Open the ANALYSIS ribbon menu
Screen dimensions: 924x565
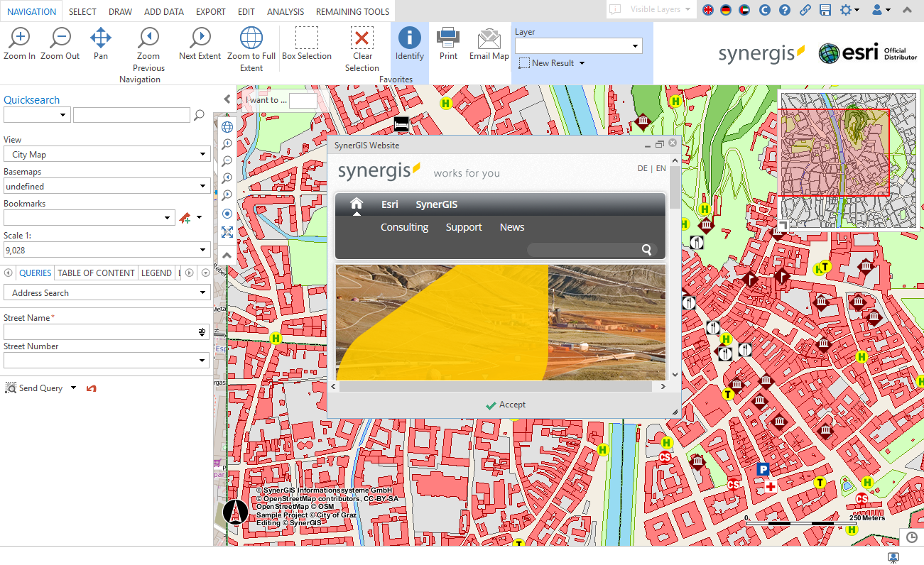(285, 11)
